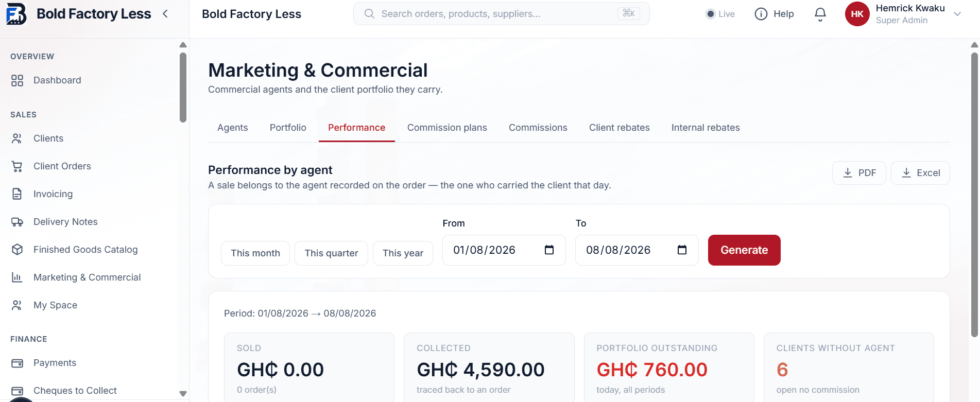The image size is (980, 402).
Task: Focus the search orders, products, suppliers box
Action: pos(502,14)
